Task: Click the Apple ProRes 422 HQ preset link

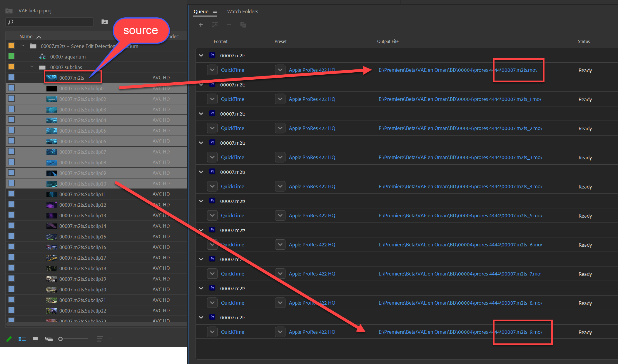Action: [312, 70]
